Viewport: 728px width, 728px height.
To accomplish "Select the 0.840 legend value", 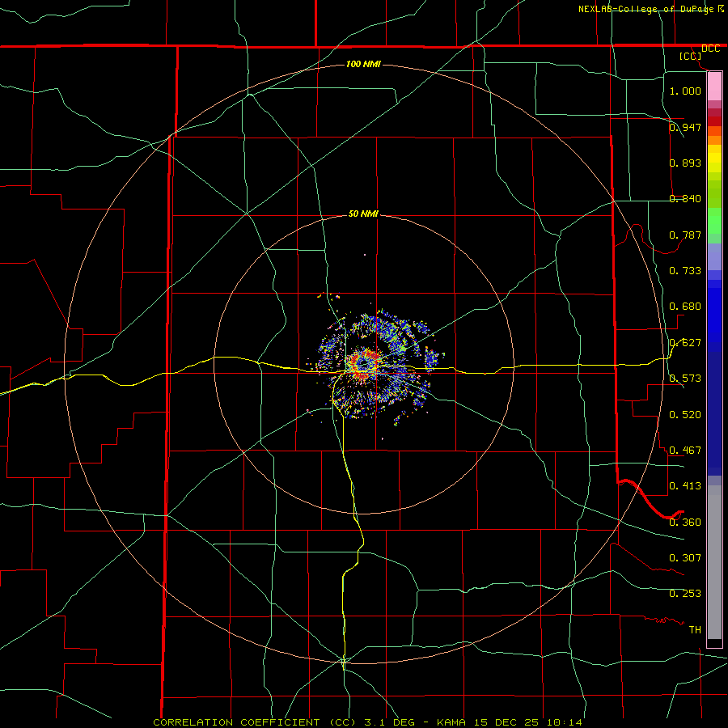I will pos(685,198).
